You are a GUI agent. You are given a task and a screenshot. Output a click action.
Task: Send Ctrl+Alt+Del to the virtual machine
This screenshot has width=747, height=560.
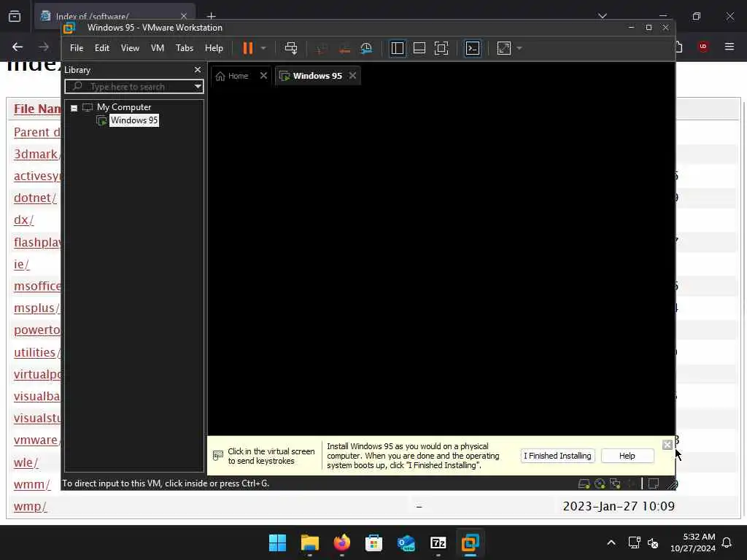coord(290,48)
